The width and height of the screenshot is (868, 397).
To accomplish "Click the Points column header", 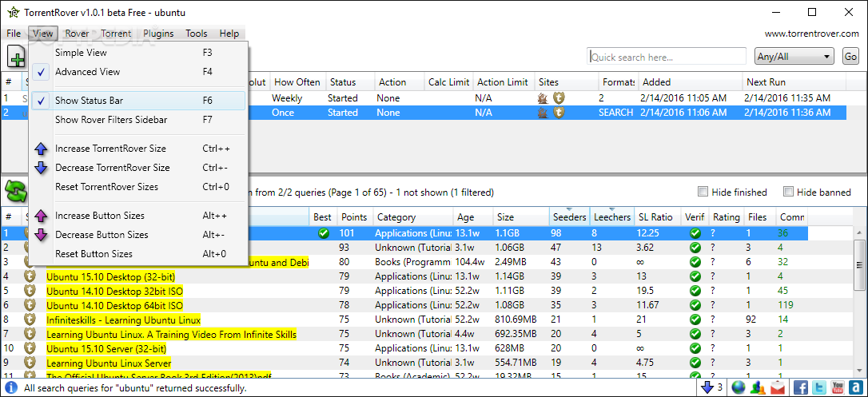I will (355, 217).
